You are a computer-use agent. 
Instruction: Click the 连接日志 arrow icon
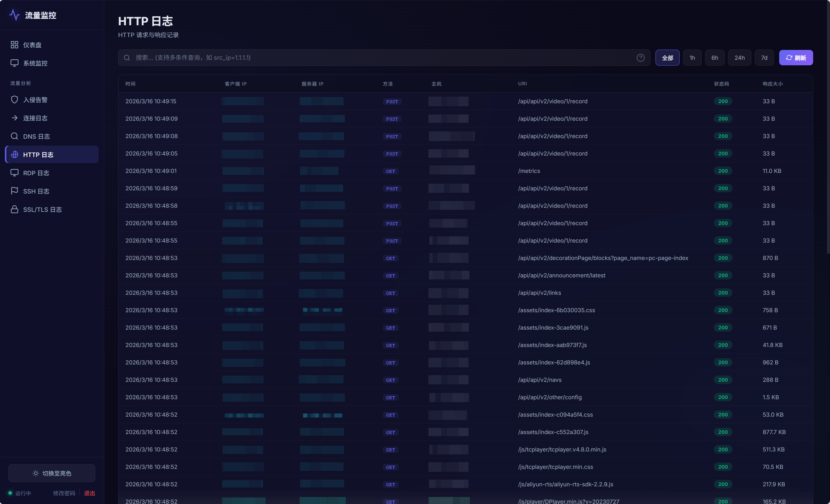[15, 118]
